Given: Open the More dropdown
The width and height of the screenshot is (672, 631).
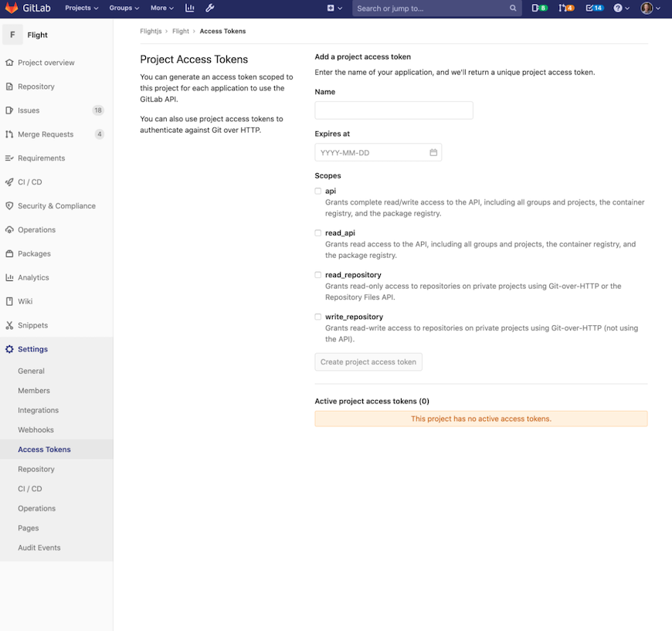Looking at the screenshot, I should [x=161, y=8].
